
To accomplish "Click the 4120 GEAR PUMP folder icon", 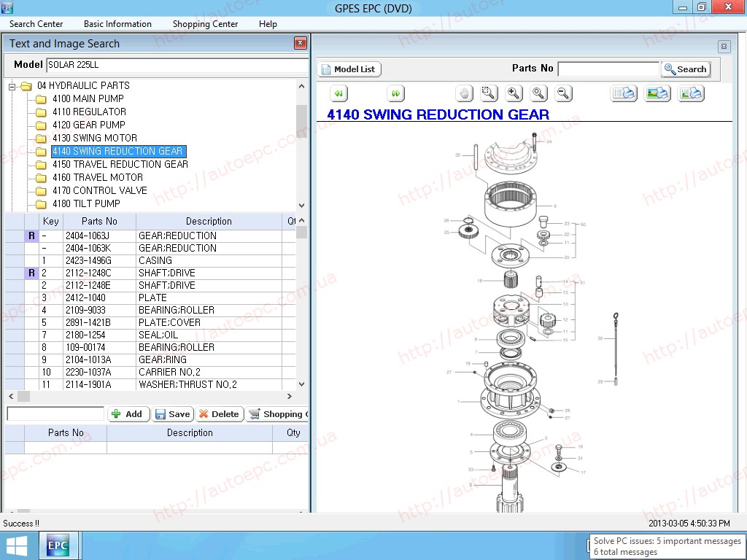I will pos(42,125).
